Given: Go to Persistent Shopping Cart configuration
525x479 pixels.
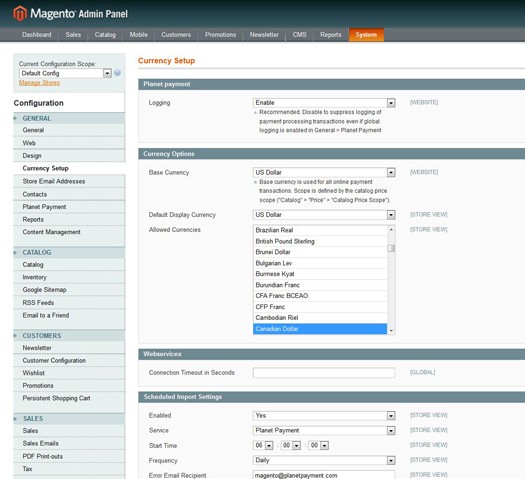Looking at the screenshot, I should click(69, 398).
